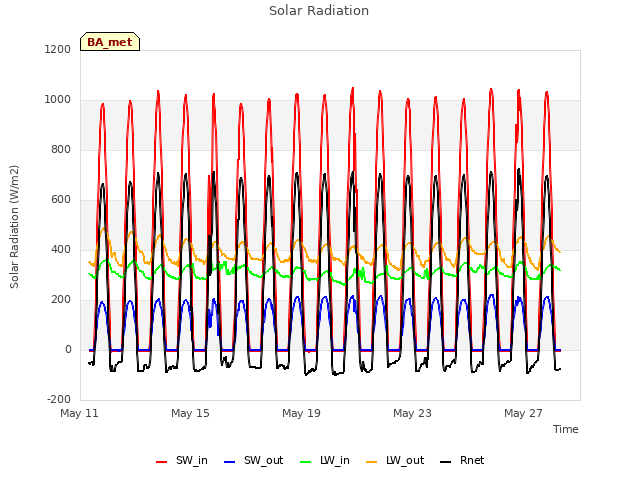
Task: Click the 200 y-axis tick label
Action: click(61, 300)
